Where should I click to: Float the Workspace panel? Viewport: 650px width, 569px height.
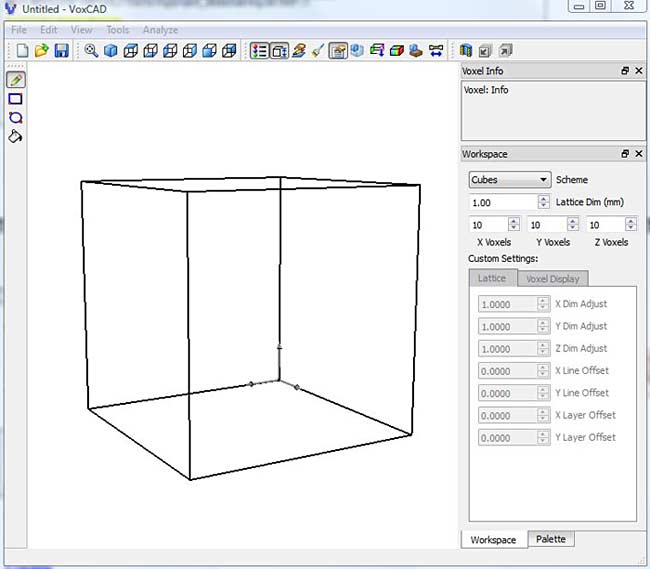625,154
